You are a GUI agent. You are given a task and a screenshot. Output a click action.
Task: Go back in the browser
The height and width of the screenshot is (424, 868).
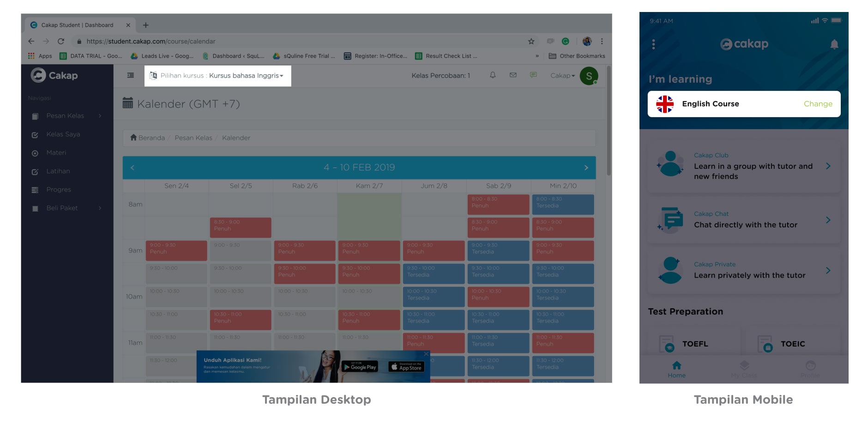[31, 41]
